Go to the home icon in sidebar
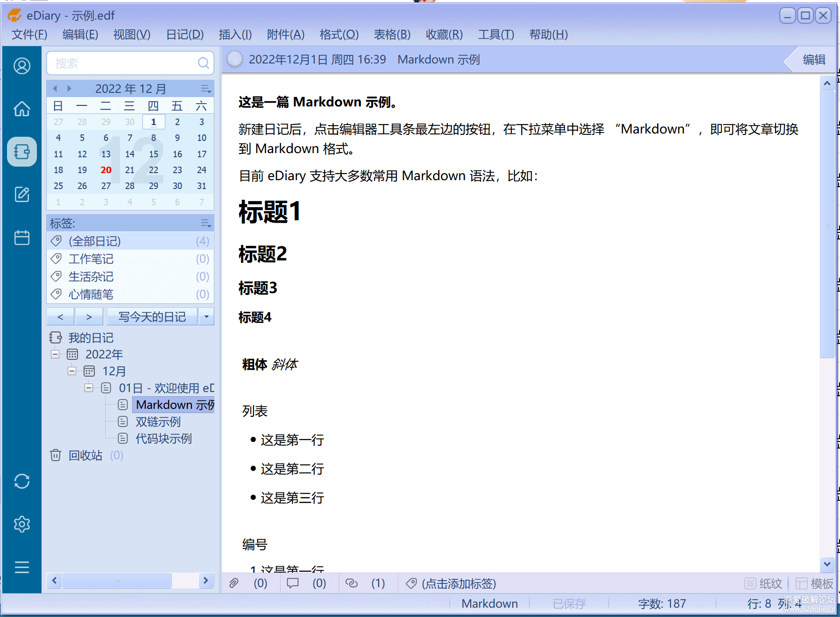 click(x=22, y=109)
